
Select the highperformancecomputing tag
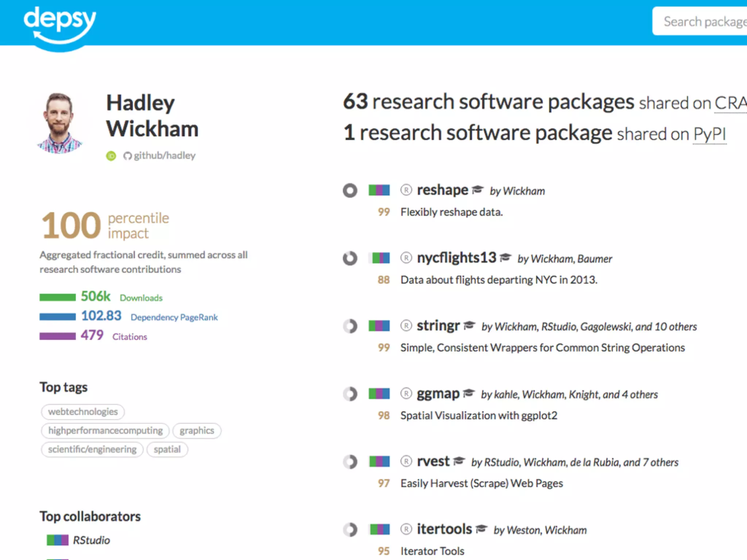(105, 431)
